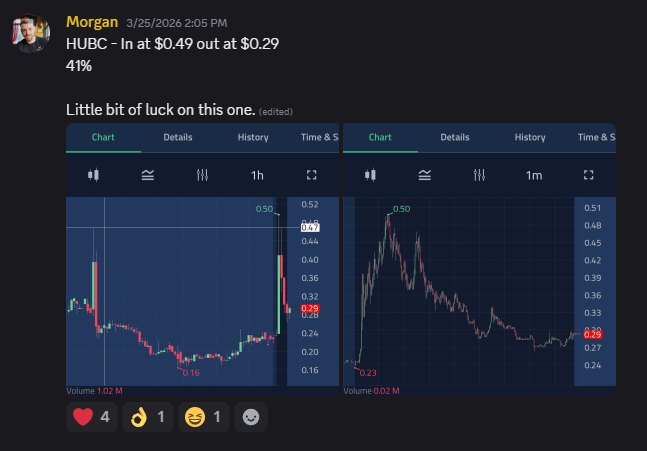The height and width of the screenshot is (451, 647).
Task: Click the red 0.29 price tag in right chart
Action: pos(593,335)
